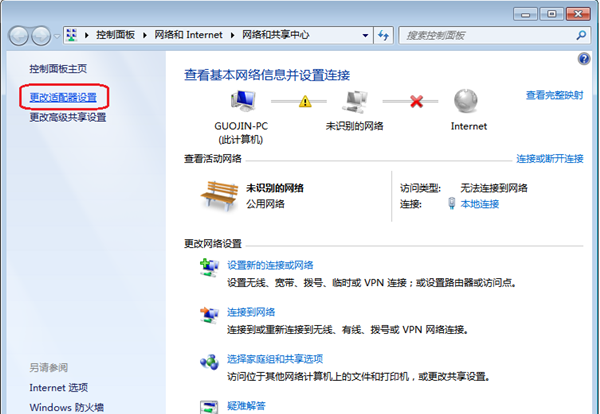This screenshot has height=414, width=600.
Task: Expand the arrow before 控制面板 breadcrumb
Action: coord(87,35)
